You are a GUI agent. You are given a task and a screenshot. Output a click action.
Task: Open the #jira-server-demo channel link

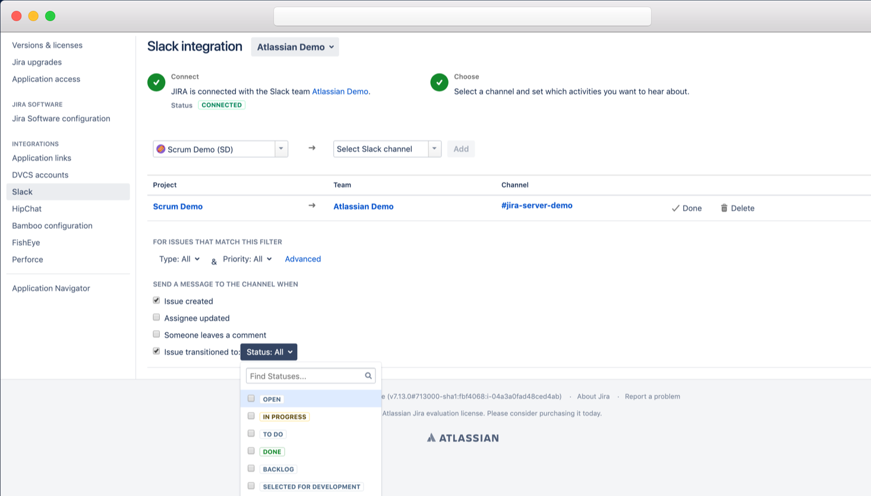[x=537, y=205]
